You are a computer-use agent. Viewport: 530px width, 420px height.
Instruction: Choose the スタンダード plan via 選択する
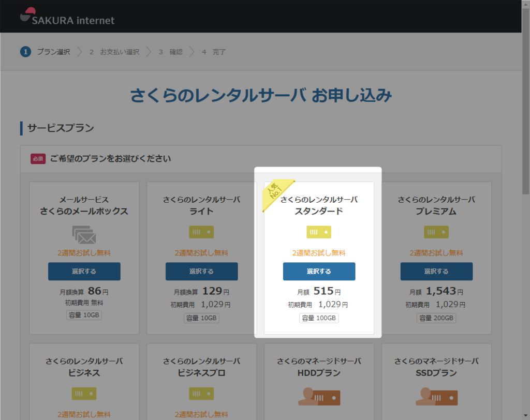pos(319,272)
